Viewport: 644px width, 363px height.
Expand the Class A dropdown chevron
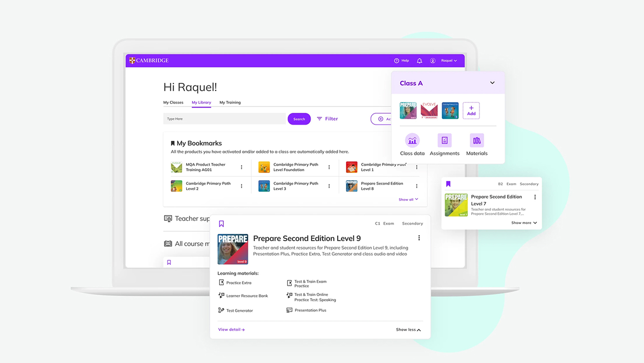pyautogui.click(x=492, y=83)
